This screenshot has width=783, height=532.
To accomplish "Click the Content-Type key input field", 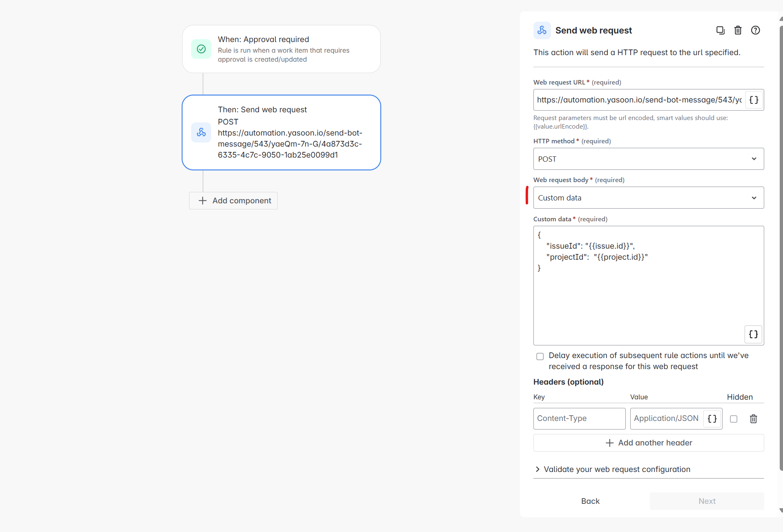I will 579,418.
